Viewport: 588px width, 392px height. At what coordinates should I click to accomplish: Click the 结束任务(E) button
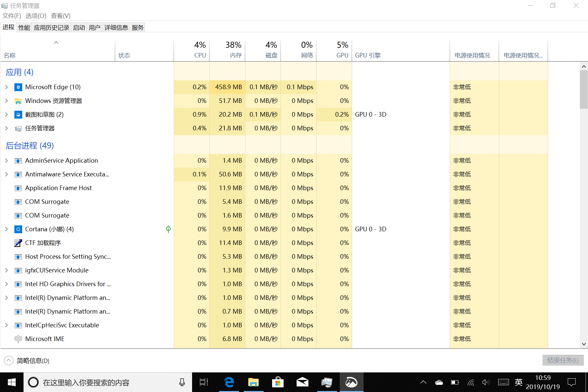point(563,360)
